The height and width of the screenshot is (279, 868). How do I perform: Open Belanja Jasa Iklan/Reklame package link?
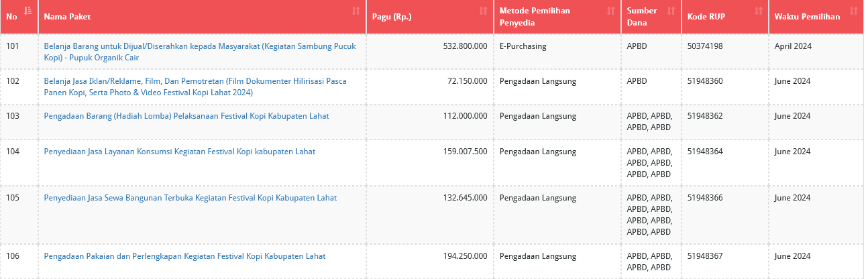(x=195, y=87)
